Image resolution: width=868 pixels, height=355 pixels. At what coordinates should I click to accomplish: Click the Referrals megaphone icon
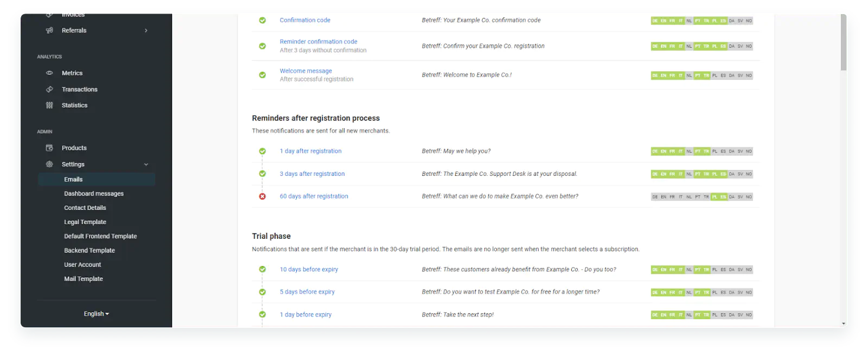[x=49, y=30]
